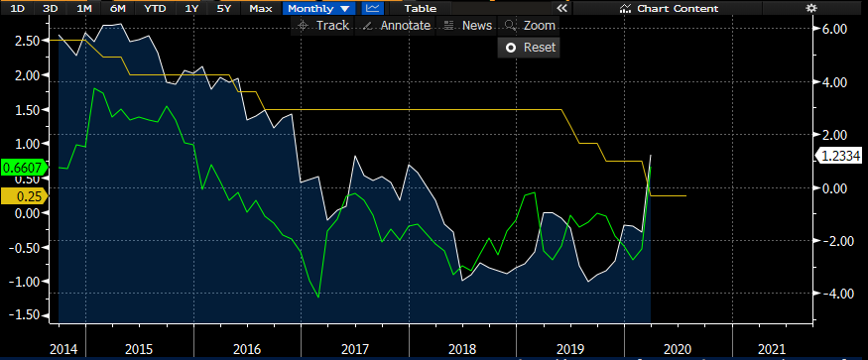Click the 2020 axis label
Screen dimensions: 868x360
pos(678,349)
